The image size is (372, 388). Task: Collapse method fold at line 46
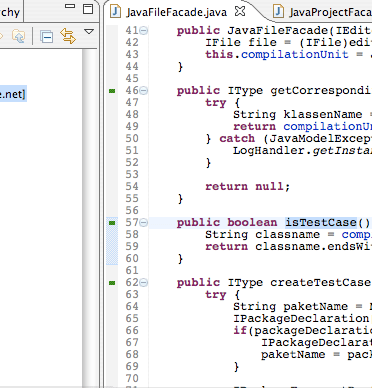[x=143, y=91]
